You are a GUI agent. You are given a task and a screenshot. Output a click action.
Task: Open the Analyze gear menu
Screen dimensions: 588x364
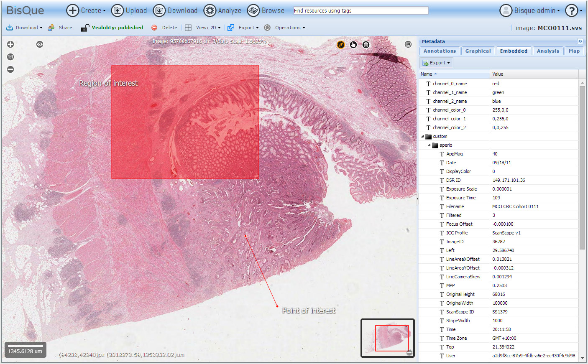[x=222, y=11]
